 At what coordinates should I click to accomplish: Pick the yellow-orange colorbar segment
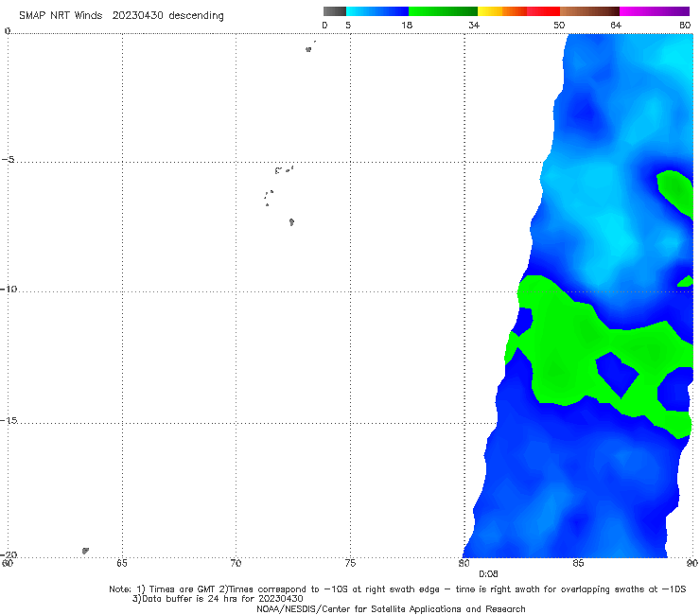(x=501, y=11)
